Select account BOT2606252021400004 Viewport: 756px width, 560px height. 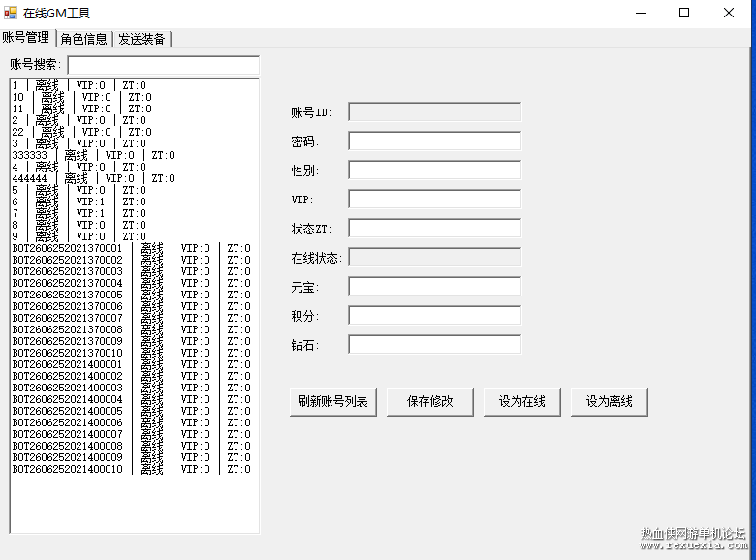coord(134,399)
